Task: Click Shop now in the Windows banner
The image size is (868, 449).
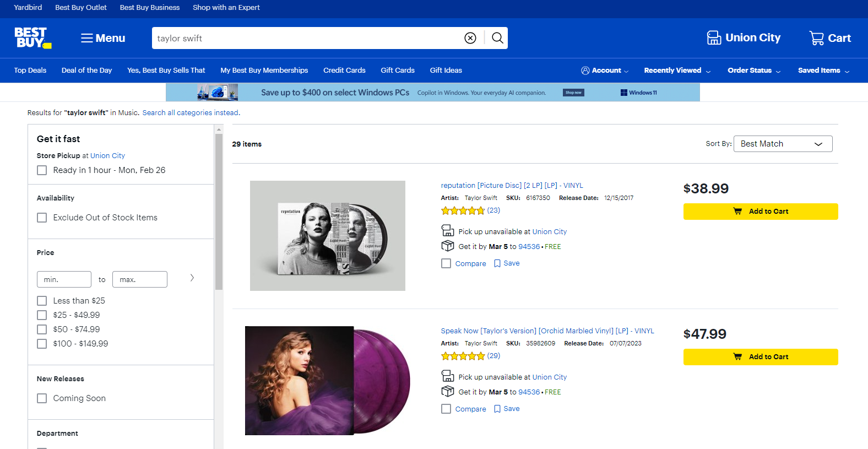Action: tap(573, 93)
